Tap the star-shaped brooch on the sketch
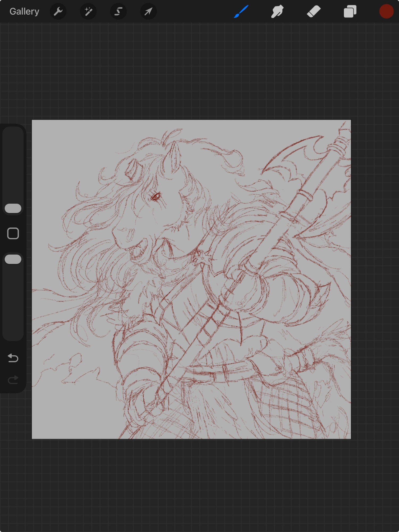 [x=202, y=257]
